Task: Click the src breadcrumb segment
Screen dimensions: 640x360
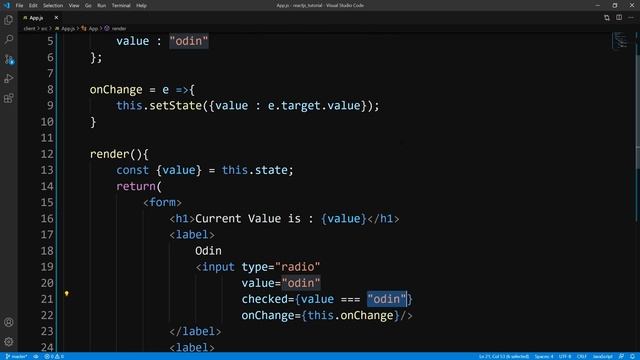Action: [x=44, y=29]
